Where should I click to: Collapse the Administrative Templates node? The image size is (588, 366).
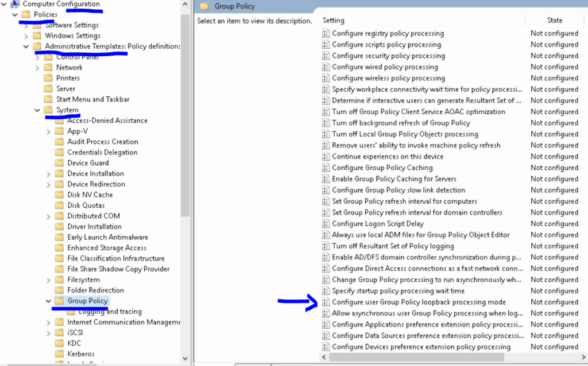click(x=26, y=46)
